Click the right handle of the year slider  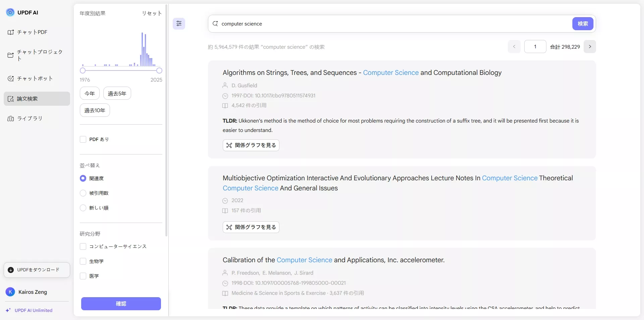[159, 71]
